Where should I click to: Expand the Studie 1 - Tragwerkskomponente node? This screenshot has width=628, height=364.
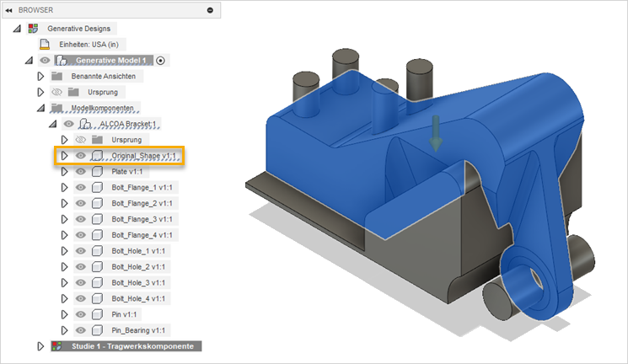coord(40,346)
